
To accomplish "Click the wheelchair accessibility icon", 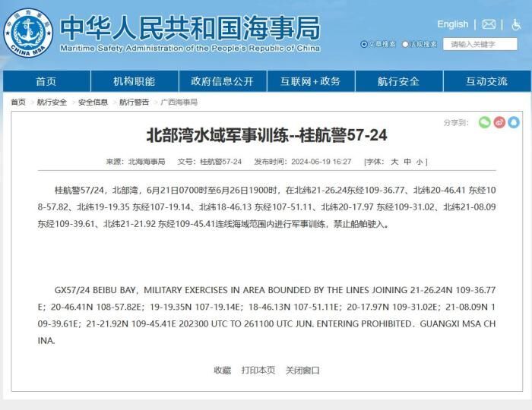I will [516, 24].
